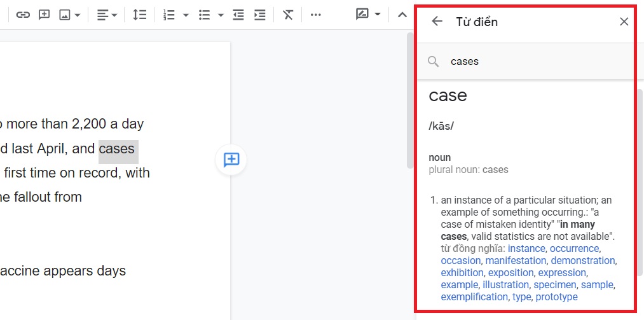
Task: Open the text alignment dropdown
Action: pos(107,15)
